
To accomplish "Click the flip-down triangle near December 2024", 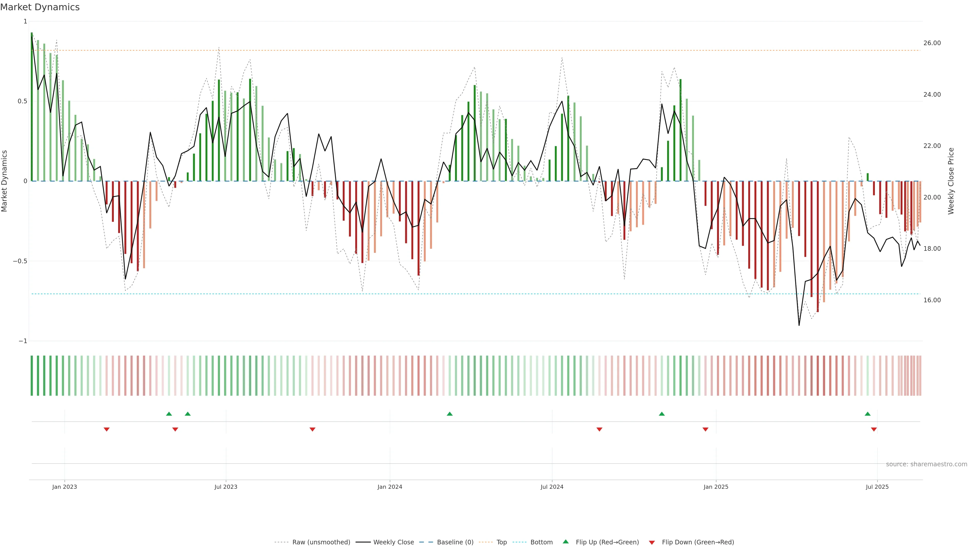I will tap(705, 429).
